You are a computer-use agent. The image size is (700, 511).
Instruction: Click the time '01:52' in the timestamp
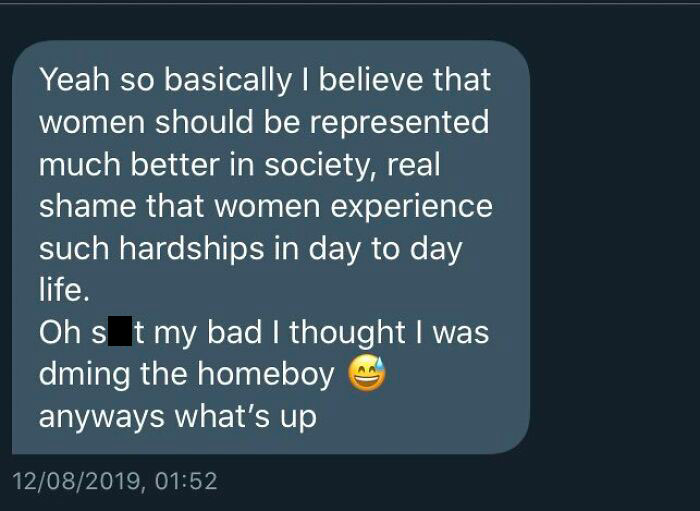(x=187, y=481)
